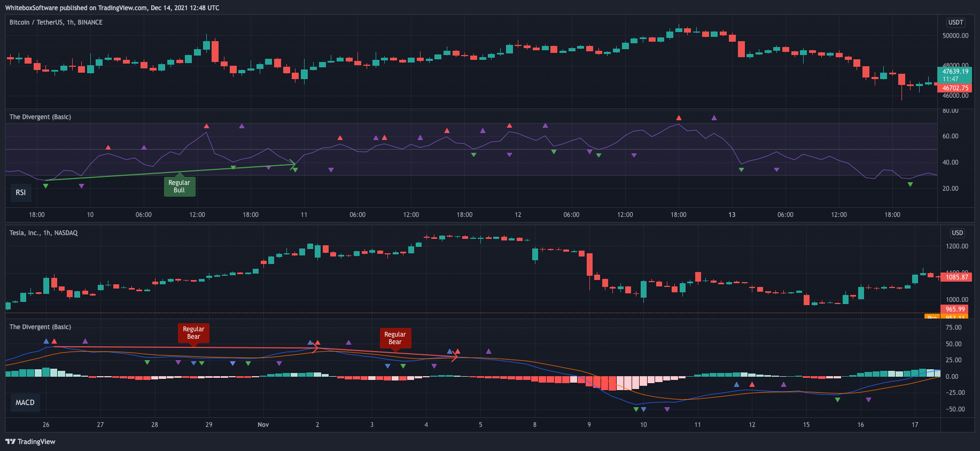Image resolution: width=980 pixels, height=451 pixels.
Task: Click the -25.00 MACD scale label
Action: click(955, 393)
